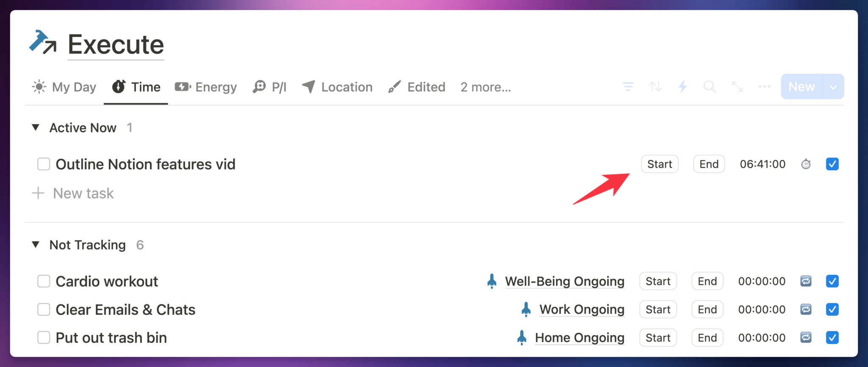Click the recurring icon on Cardio workout row
This screenshot has height=367, width=868.
coord(806,281)
